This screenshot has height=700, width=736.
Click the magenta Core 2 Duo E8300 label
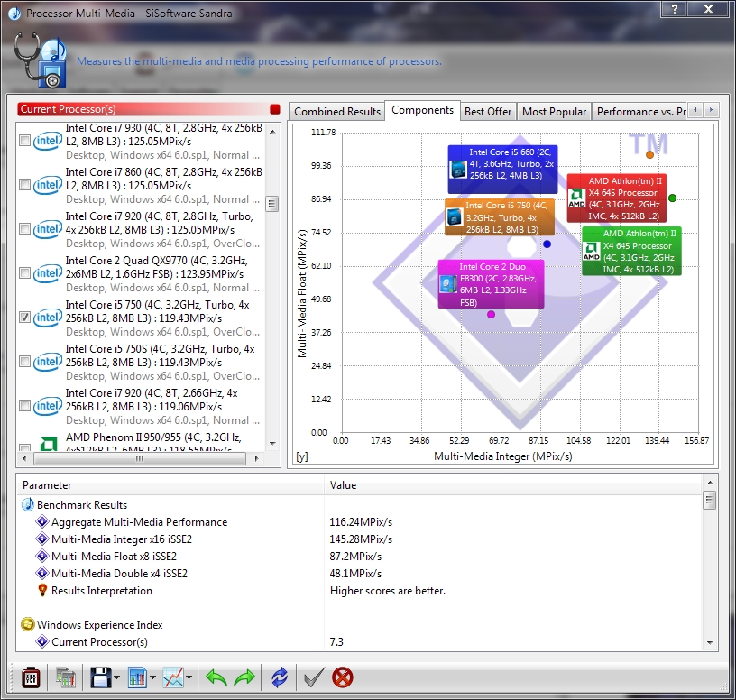pyautogui.click(x=491, y=284)
